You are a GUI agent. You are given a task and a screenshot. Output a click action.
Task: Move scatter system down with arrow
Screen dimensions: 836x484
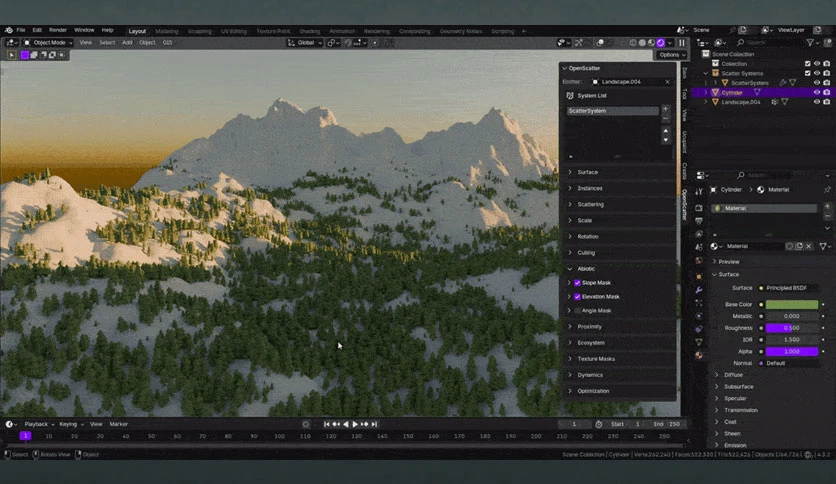point(665,140)
